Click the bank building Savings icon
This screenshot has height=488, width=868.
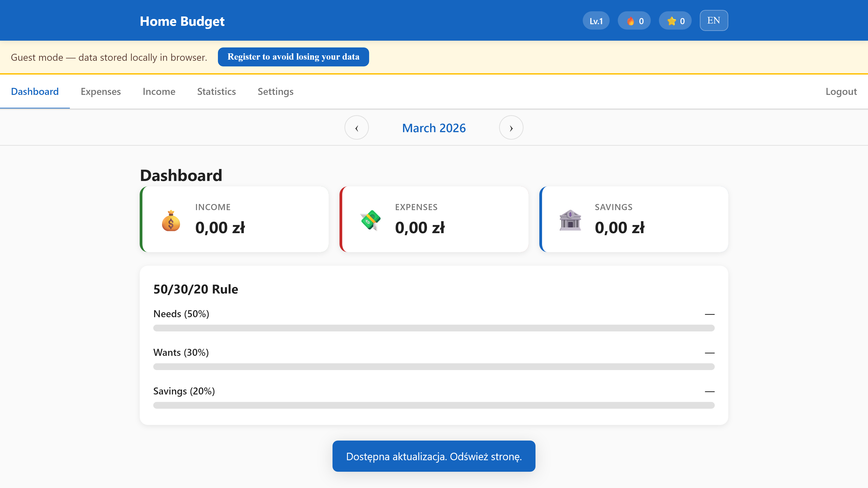(570, 221)
